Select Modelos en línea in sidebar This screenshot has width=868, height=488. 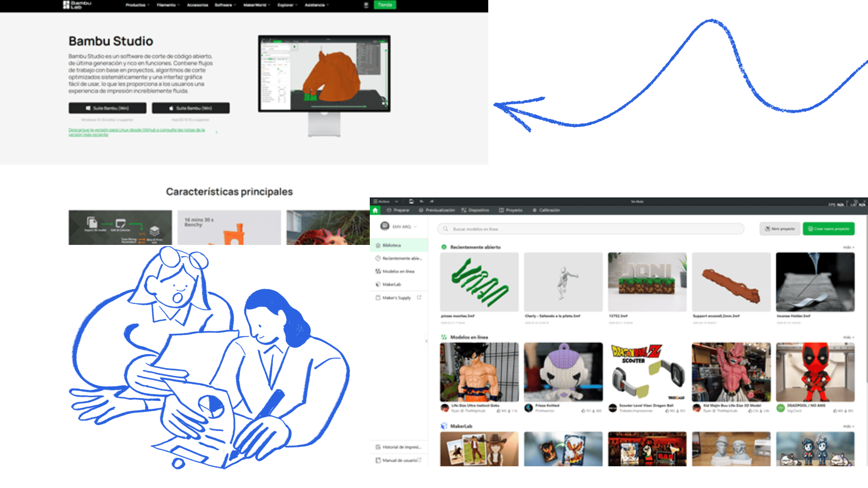coord(398,271)
